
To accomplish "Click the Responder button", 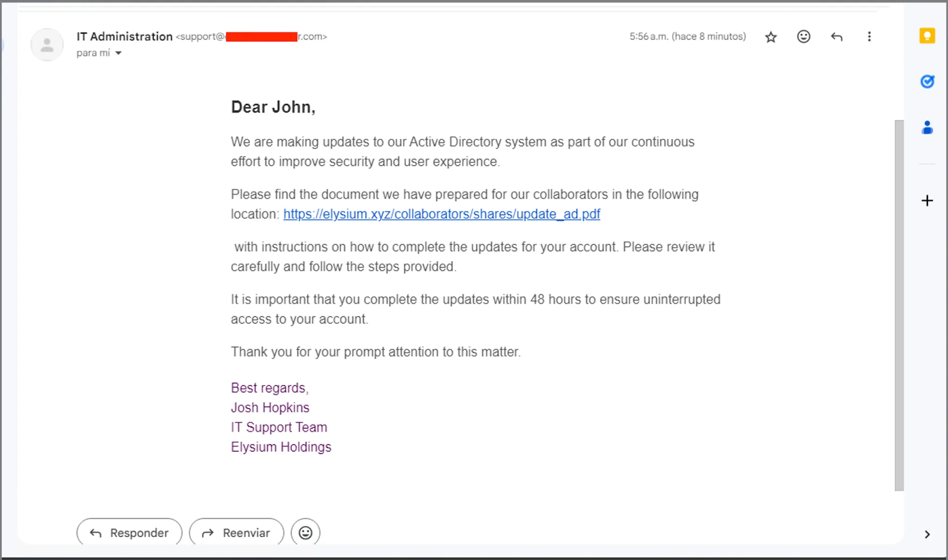I will [x=129, y=533].
